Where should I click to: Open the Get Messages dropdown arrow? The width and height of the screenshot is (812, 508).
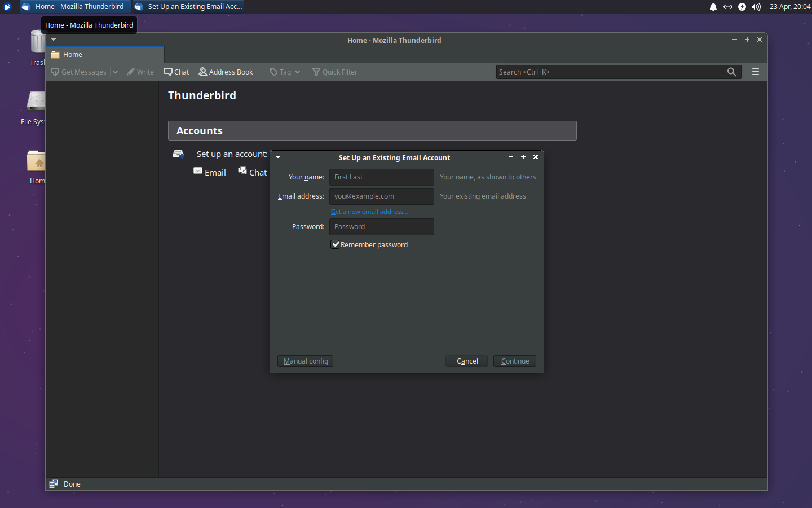click(x=116, y=72)
